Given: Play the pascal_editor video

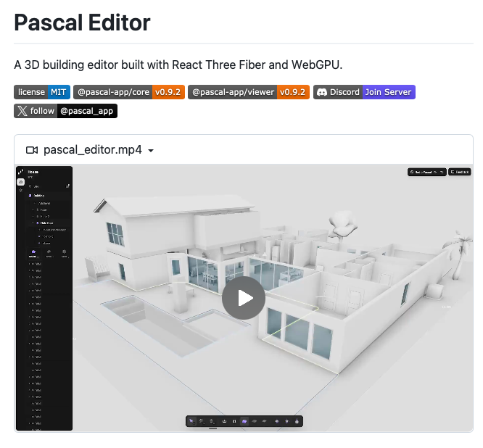Looking at the screenshot, I should pyautogui.click(x=244, y=298).
